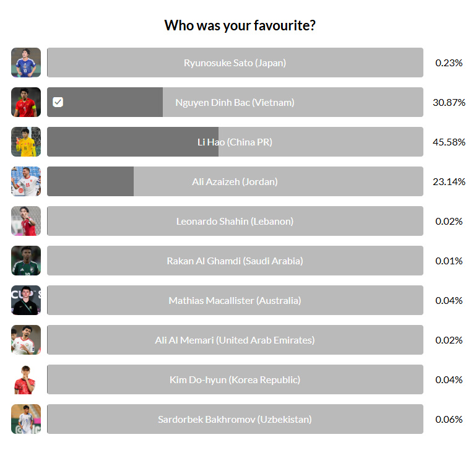Click Ali Al Memari's player photo
This screenshot has height=476, width=476.
[x=26, y=340]
